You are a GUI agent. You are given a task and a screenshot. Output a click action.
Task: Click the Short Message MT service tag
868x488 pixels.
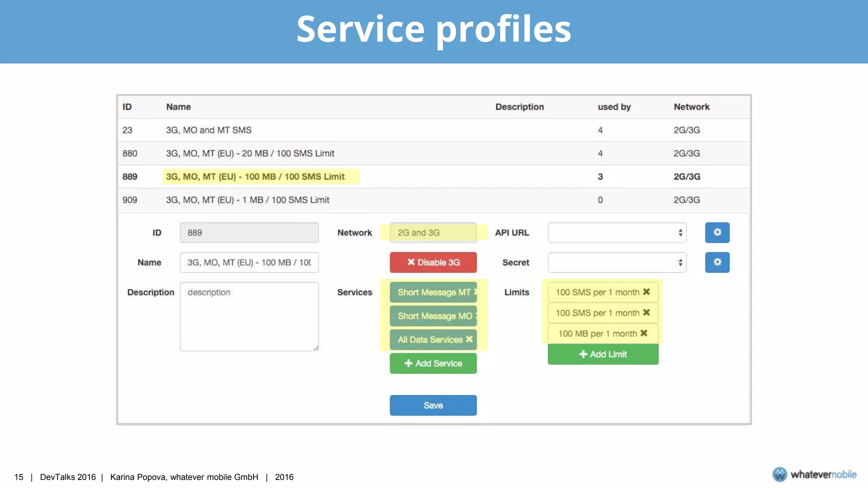coord(433,292)
